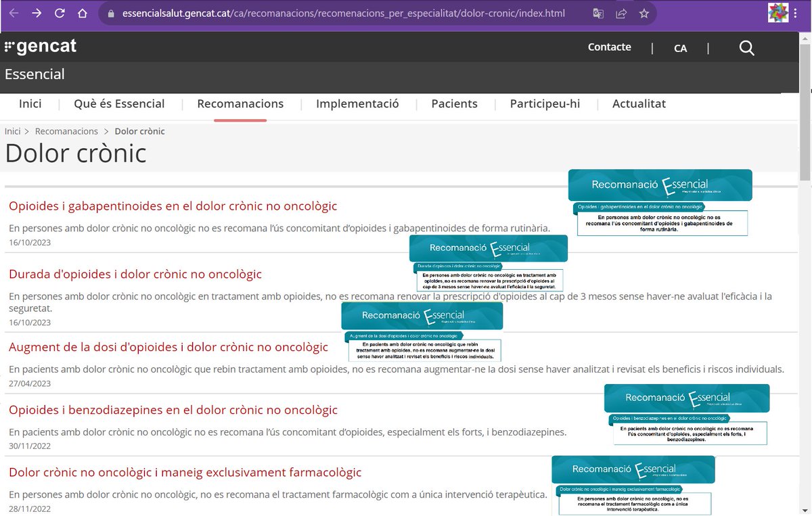Open Dolor crònic i maneig exclusivament farmacològic

click(185, 472)
